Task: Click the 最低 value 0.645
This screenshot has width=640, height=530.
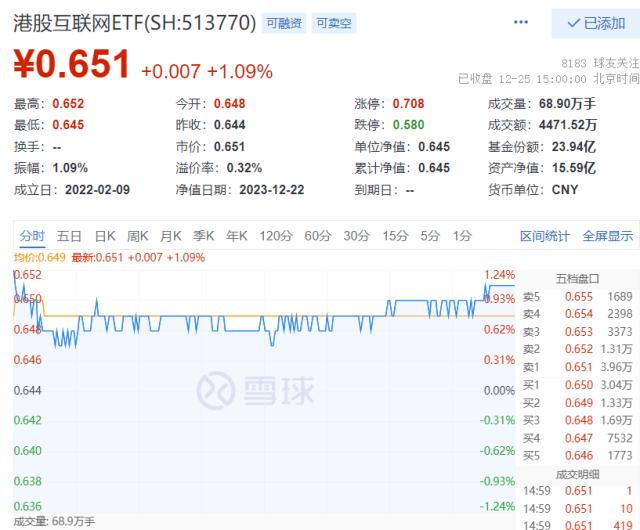Action: point(68,125)
